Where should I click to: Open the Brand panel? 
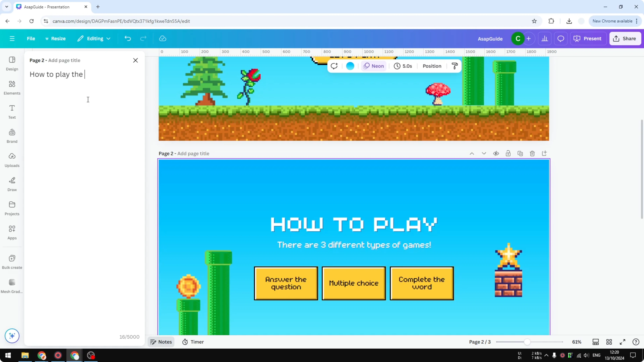[x=12, y=136]
